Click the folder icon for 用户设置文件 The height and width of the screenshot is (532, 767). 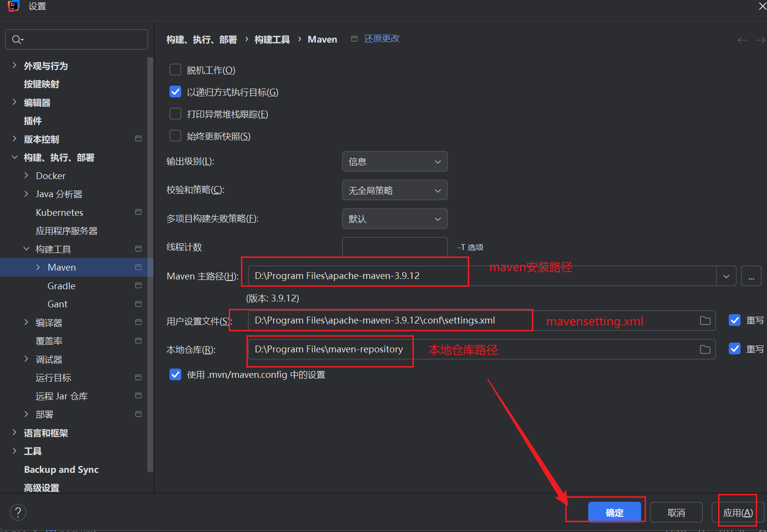pos(705,321)
